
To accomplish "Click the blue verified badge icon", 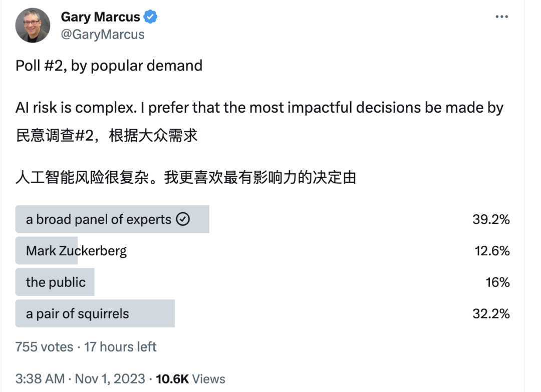I will (x=151, y=17).
